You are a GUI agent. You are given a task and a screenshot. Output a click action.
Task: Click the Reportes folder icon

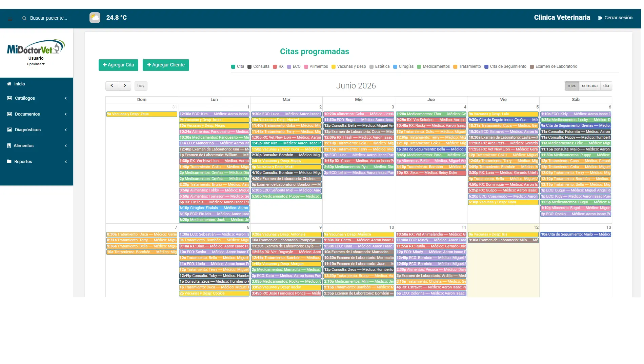click(x=9, y=161)
